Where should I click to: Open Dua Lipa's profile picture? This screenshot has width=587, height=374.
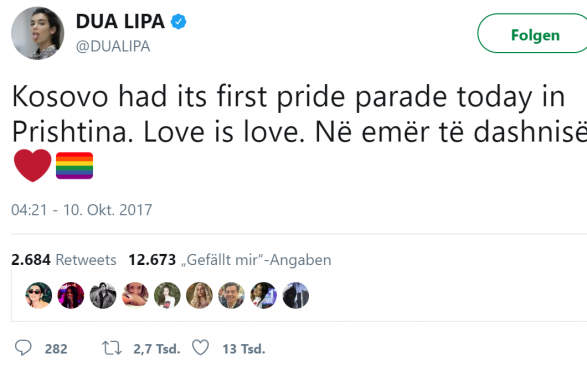[x=37, y=33]
